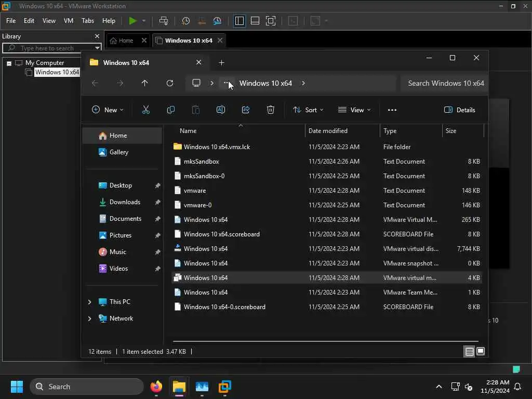Expand the Network tree node
Screen dimensions: 532x399
pyautogui.click(x=89, y=318)
